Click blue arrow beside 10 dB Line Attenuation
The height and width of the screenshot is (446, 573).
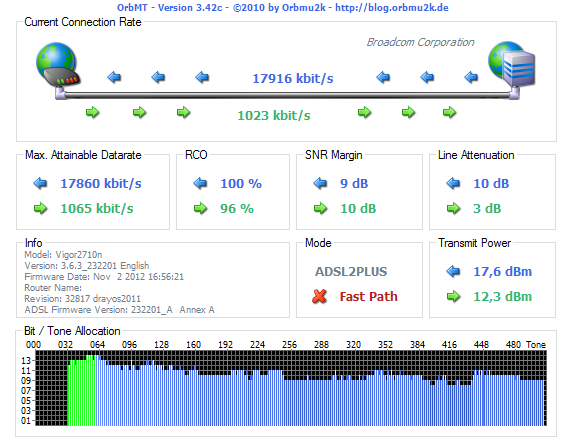point(453,183)
